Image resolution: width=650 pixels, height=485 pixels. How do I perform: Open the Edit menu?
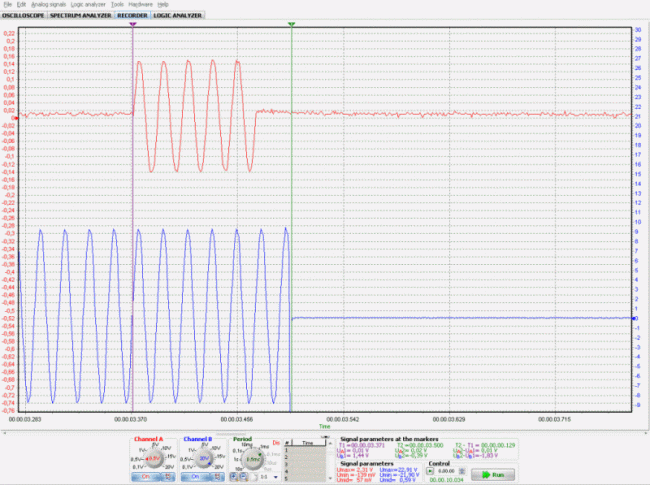tap(22, 5)
